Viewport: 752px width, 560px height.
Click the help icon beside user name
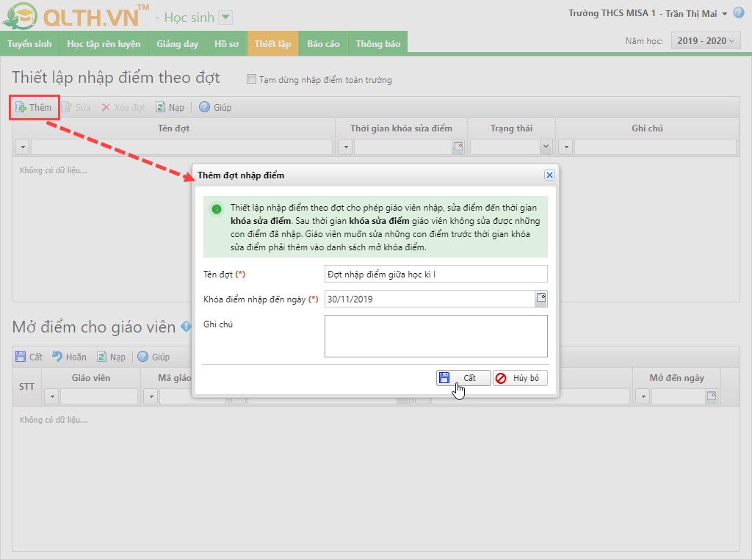[x=739, y=13]
